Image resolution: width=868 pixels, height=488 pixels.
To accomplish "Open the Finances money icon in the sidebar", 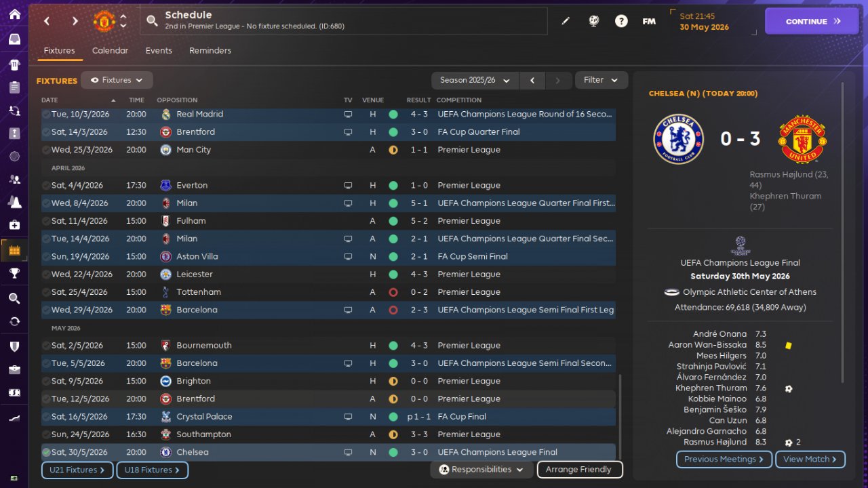I will point(14,392).
